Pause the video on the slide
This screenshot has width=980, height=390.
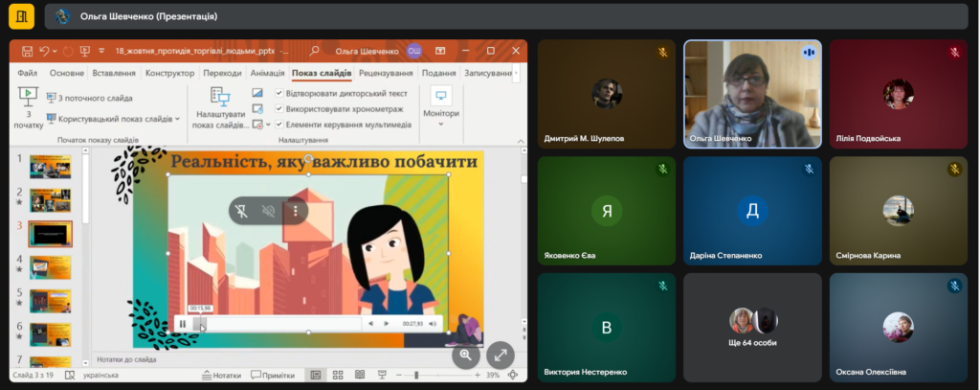pos(182,324)
